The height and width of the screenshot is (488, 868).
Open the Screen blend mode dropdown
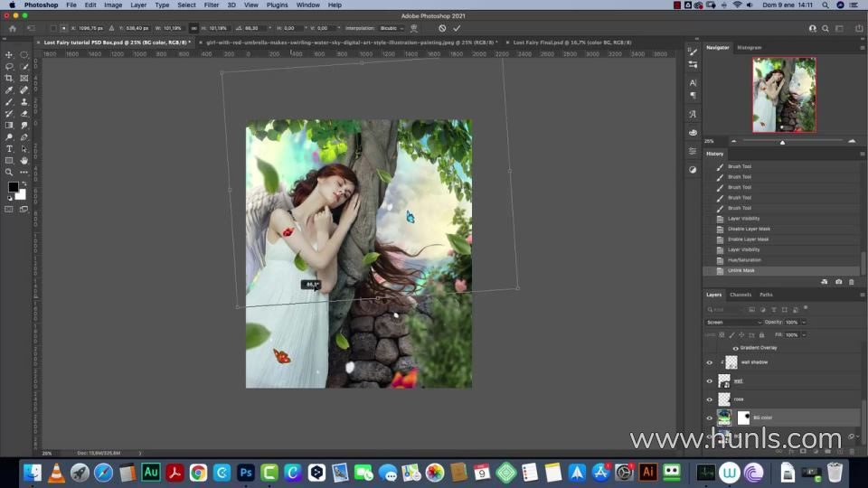pos(733,322)
